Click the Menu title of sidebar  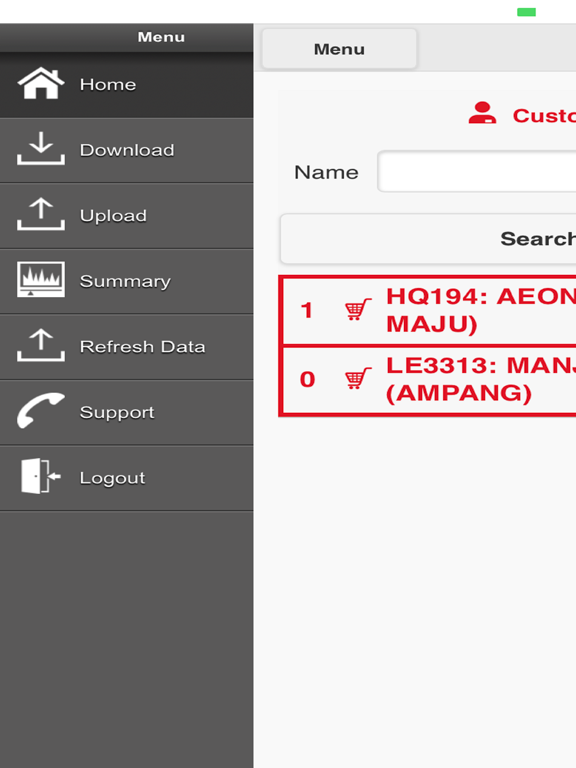pos(161,37)
